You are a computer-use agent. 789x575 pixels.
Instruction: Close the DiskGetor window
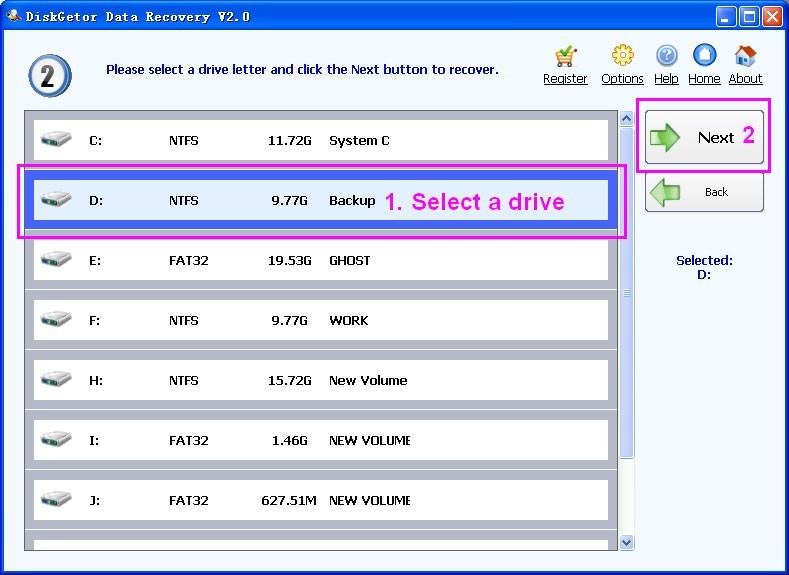772,17
